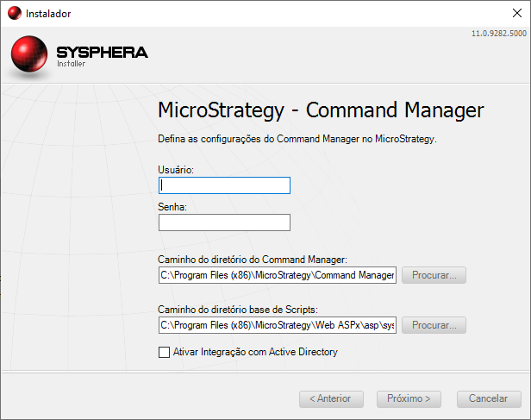This screenshot has width=531, height=420.
Task: Click the Sysphera red sphere logo
Action: (x=29, y=54)
